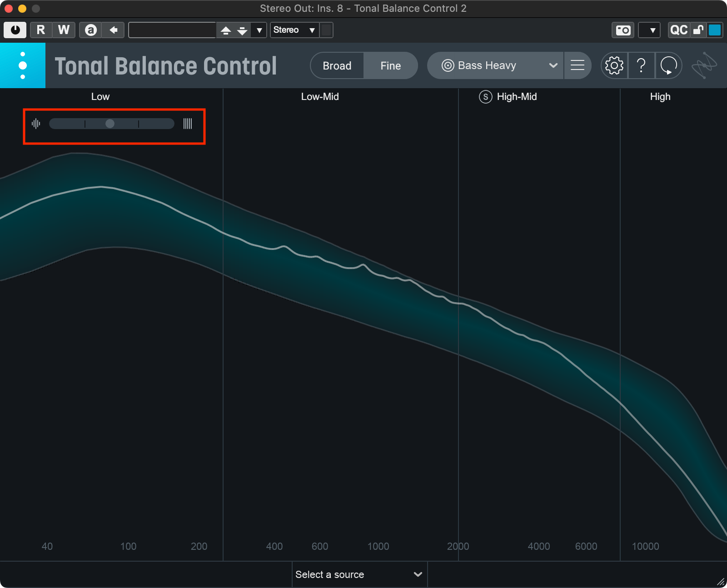
Task: Open settings with the gear icon
Action: tap(614, 65)
